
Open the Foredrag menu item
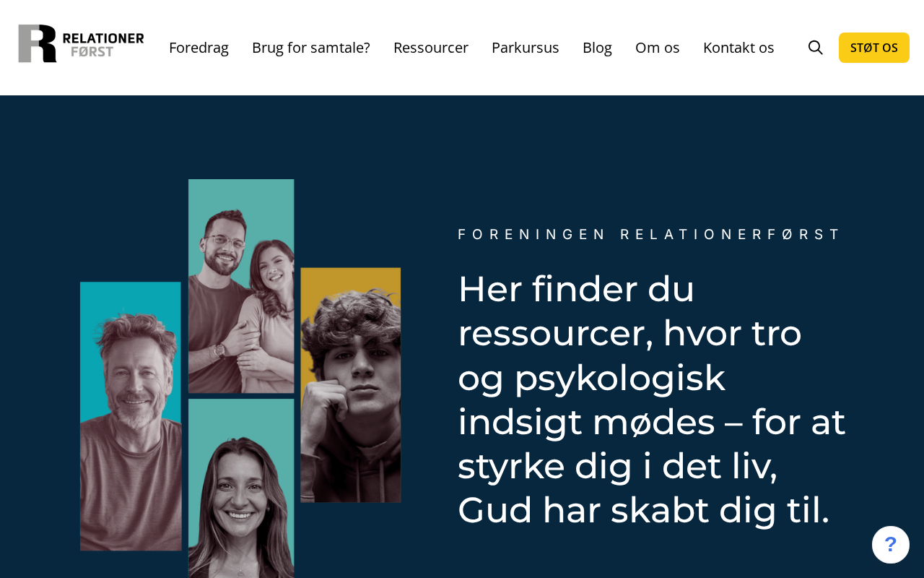coord(199,48)
